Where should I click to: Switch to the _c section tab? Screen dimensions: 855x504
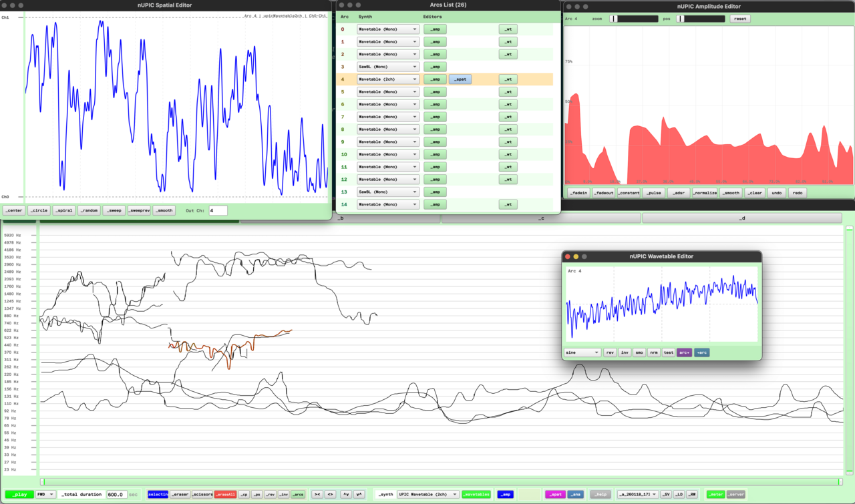541,218
